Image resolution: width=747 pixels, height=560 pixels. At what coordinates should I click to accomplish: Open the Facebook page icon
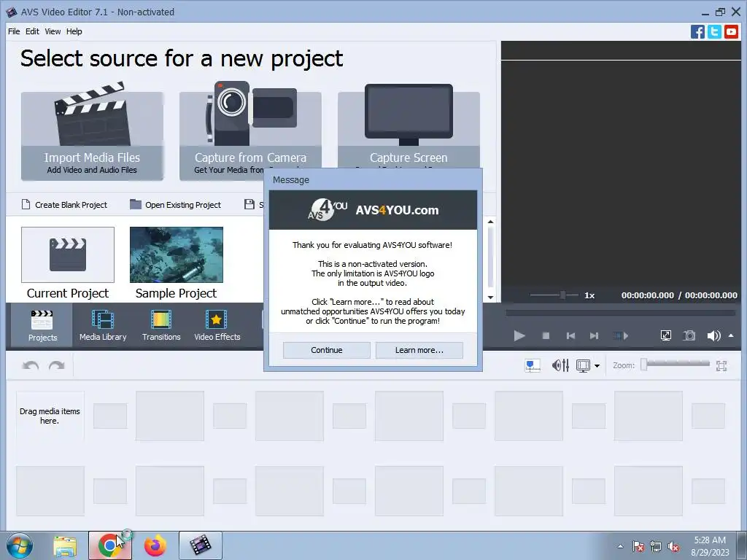(697, 32)
